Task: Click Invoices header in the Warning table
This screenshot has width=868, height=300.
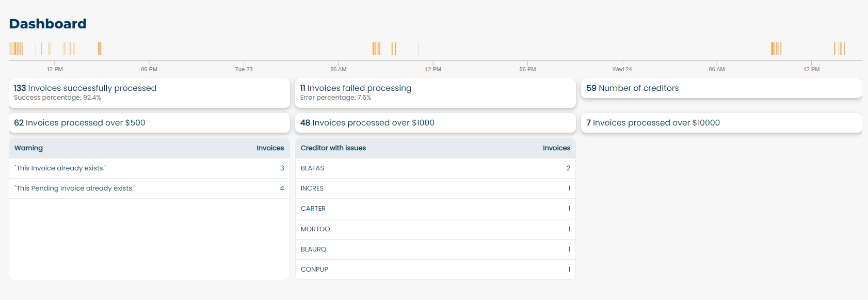Action: [270, 148]
